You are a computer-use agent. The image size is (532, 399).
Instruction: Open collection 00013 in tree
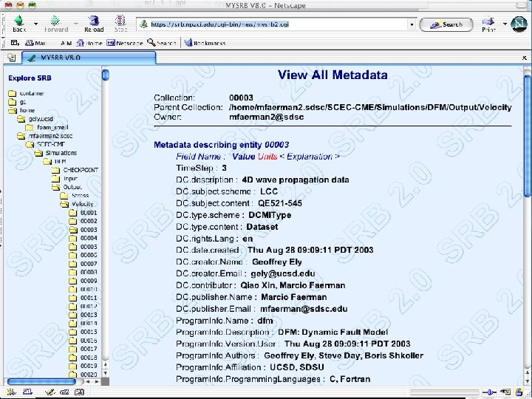click(89, 315)
